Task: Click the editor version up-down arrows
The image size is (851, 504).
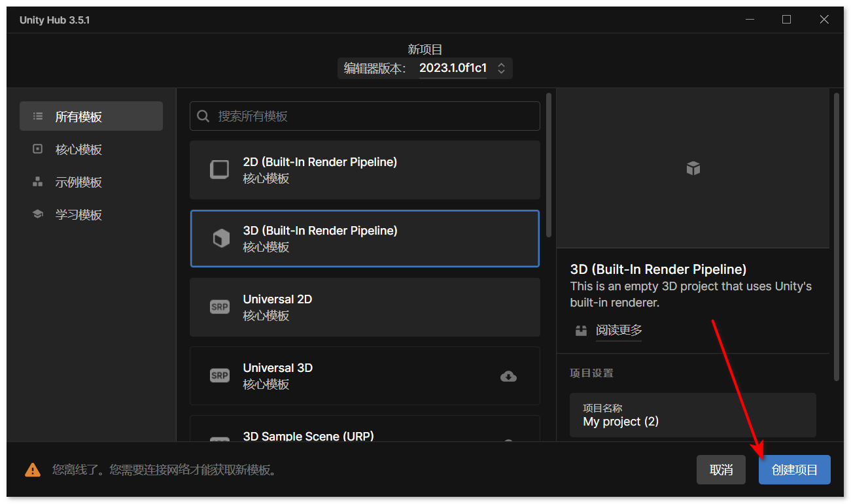Action: [x=501, y=68]
